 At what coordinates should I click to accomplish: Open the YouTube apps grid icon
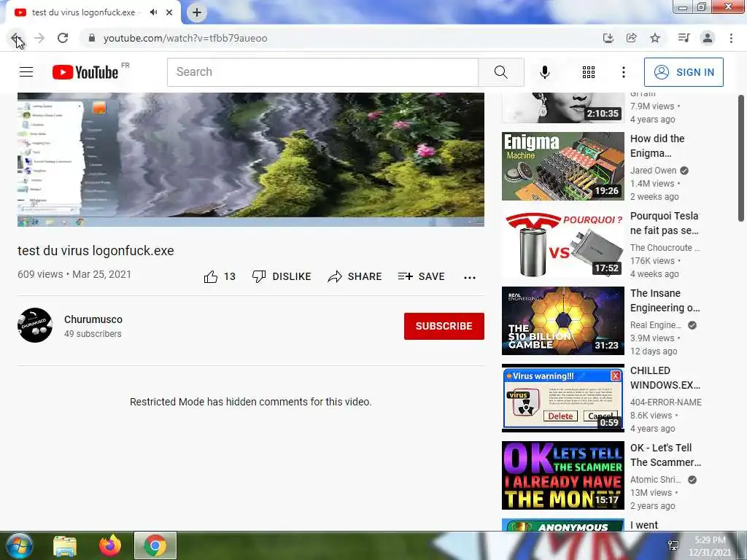[x=589, y=72]
